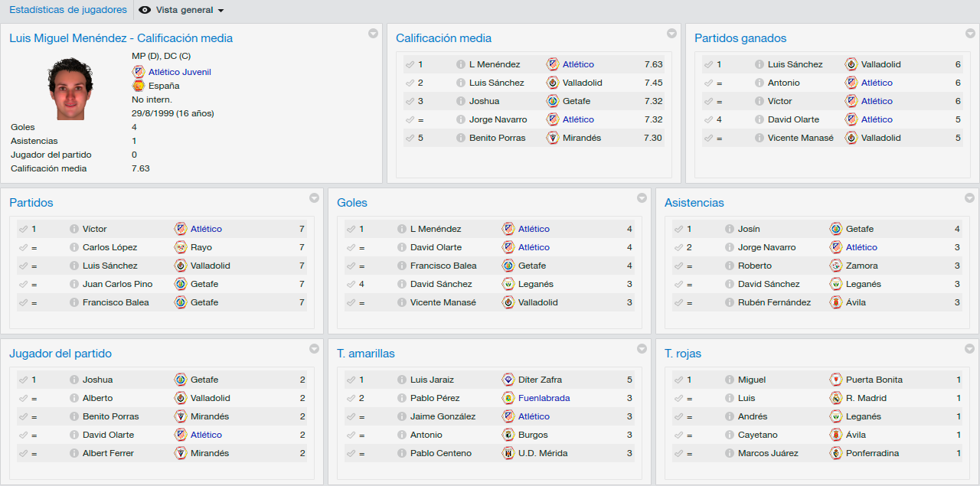Click U.D. Mérida badge beside Pablo Centeno

coord(508,453)
